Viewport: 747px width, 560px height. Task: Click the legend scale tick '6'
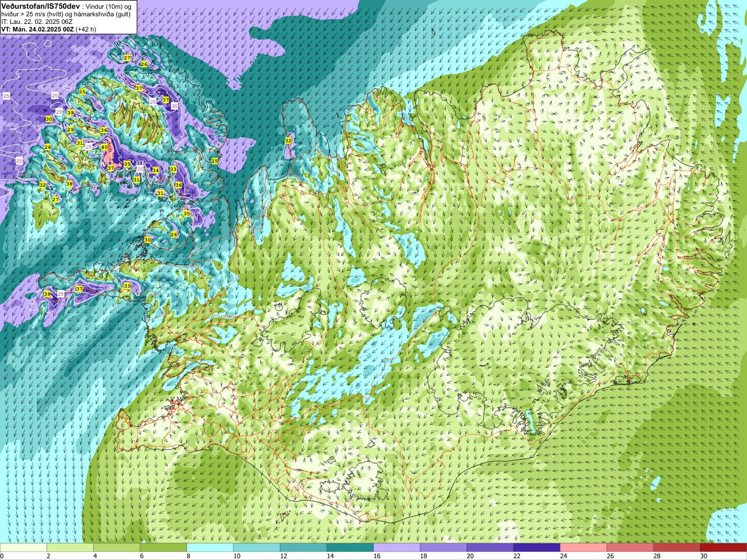(142, 556)
